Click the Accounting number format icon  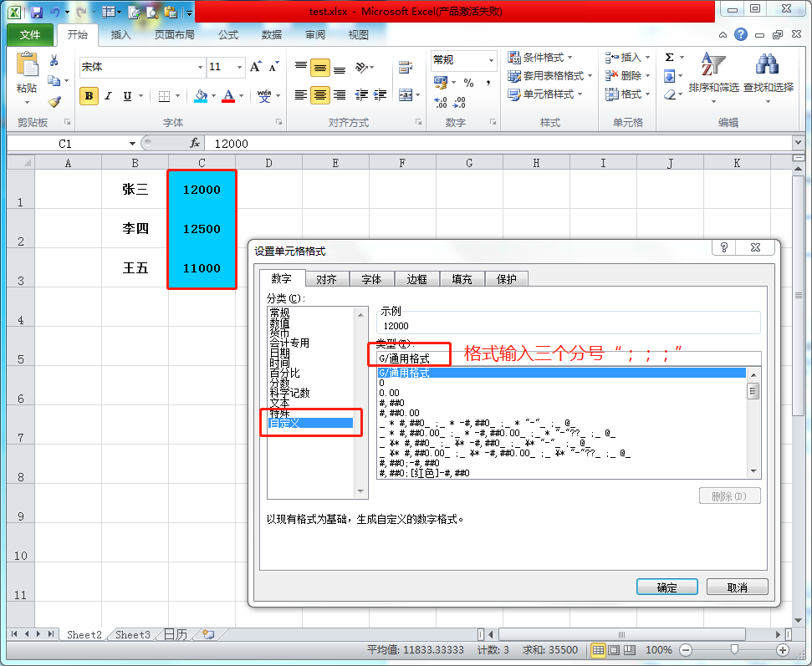coord(441,82)
